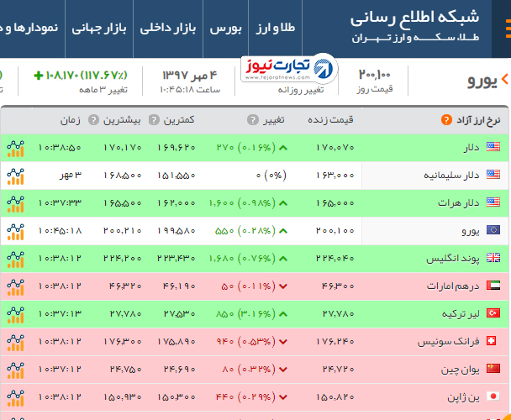
Task: Open the دلار هرات currency link
Action: (459, 203)
